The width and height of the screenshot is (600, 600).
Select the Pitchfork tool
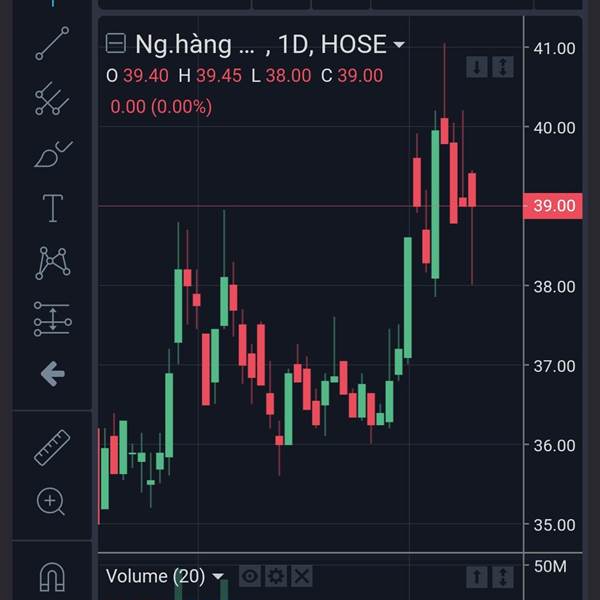tap(52, 99)
